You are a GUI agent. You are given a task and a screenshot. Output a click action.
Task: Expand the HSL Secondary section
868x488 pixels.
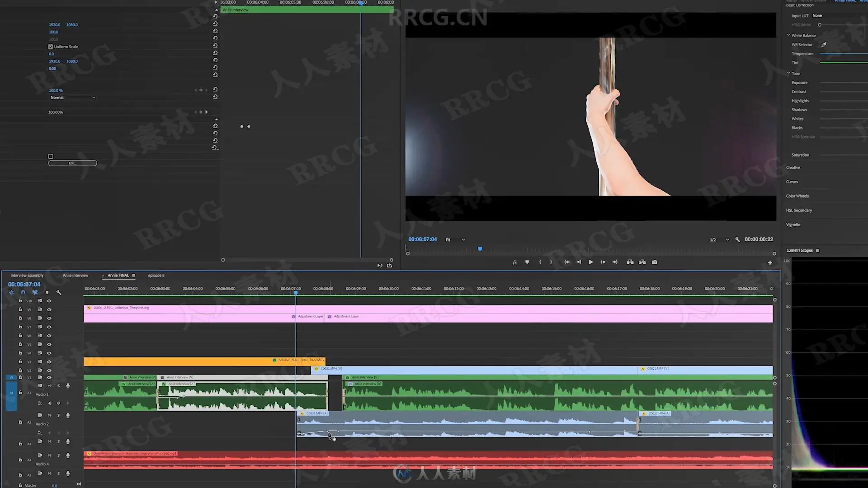click(799, 210)
